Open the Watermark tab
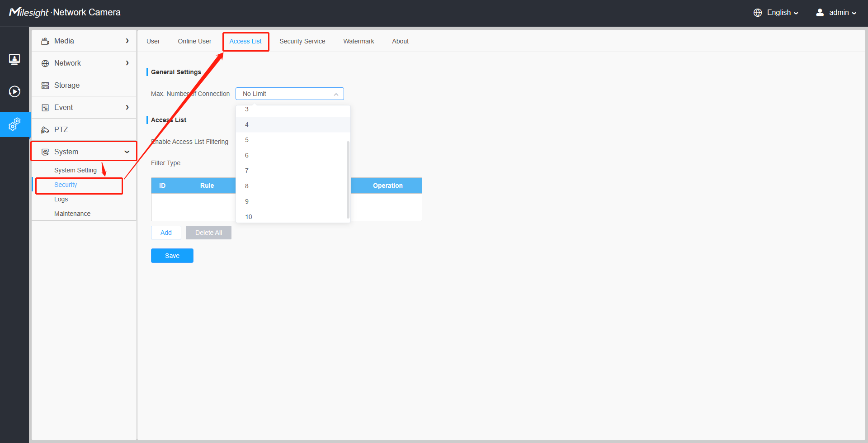The width and height of the screenshot is (868, 443). 359,41
